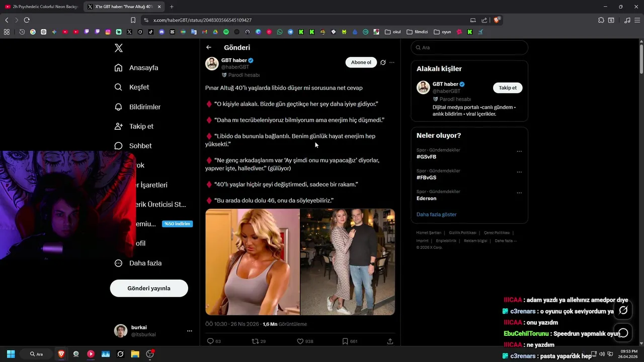Click Grok icon next to Abone ol
Image resolution: width=644 pixels, height=362 pixels.
coord(383,63)
